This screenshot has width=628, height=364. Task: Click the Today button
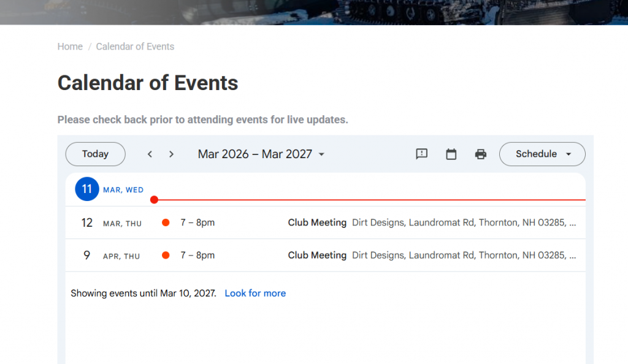click(95, 154)
